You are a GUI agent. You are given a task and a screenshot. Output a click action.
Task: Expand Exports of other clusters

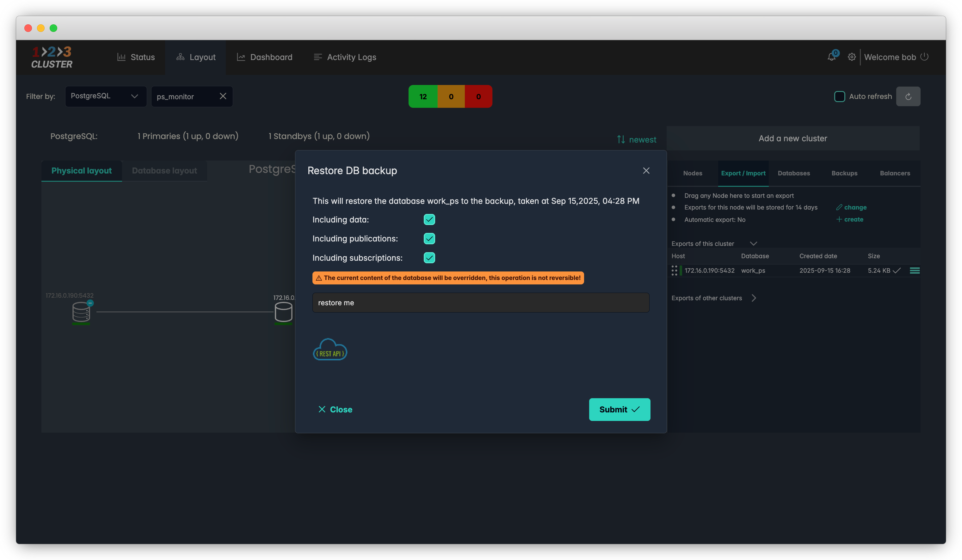[x=754, y=298]
